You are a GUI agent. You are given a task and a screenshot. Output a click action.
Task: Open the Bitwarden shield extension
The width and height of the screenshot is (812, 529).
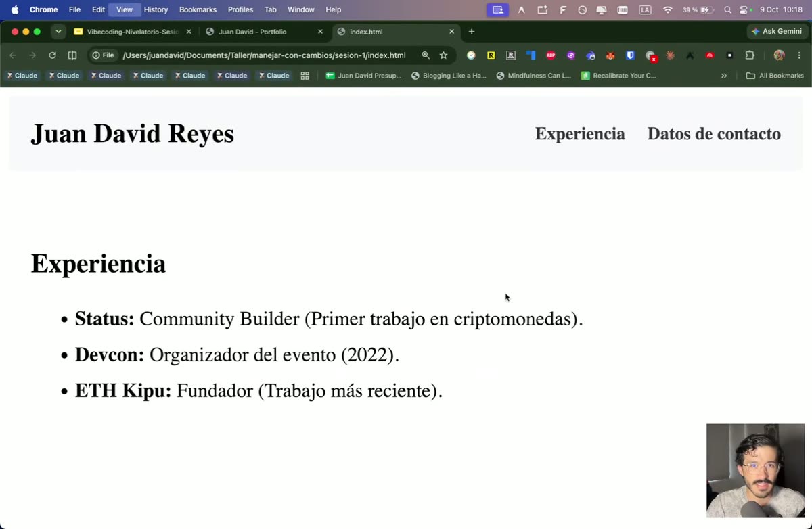[x=630, y=55]
